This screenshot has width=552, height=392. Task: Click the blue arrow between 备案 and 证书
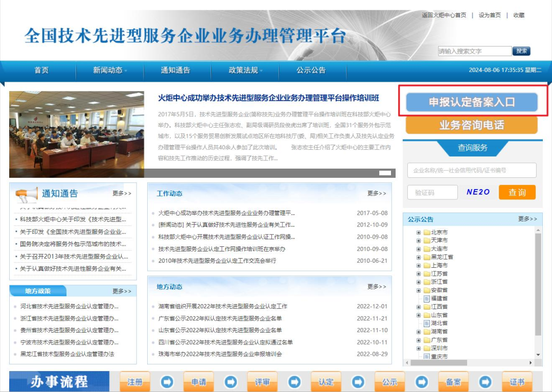(x=485, y=381)
